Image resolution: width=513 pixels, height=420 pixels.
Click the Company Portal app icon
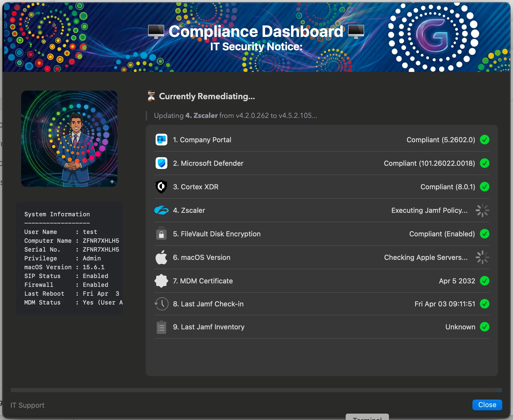click(x=161, y=140)
